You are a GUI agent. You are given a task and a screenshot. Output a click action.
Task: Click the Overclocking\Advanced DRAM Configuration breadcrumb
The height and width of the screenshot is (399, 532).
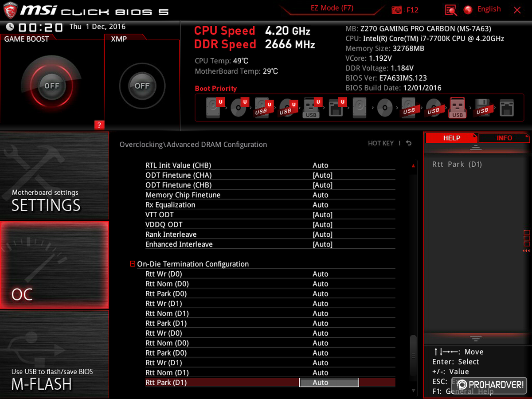pos(193,145)
